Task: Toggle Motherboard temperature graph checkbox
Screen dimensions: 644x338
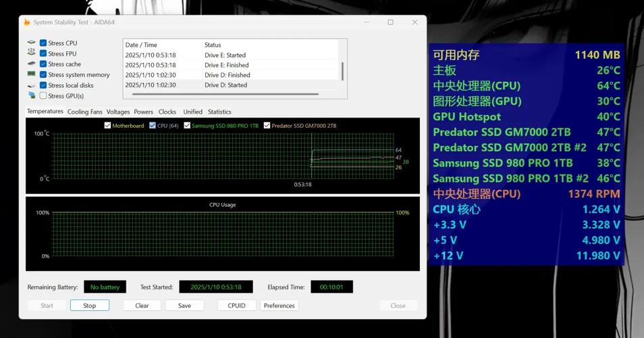Action: [107, 126]
